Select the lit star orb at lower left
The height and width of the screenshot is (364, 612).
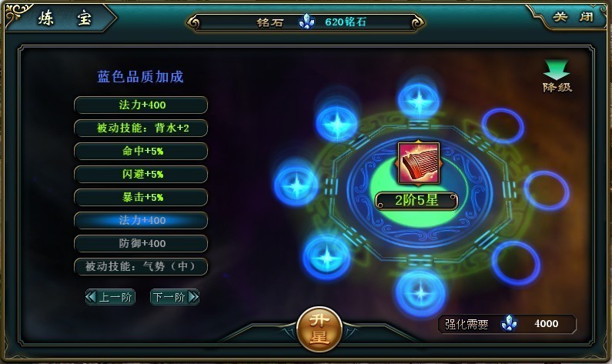click(326, 257)
